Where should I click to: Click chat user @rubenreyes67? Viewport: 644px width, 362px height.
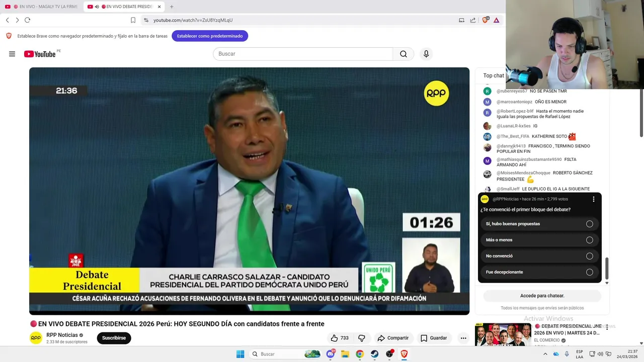(x=512, y=91)
